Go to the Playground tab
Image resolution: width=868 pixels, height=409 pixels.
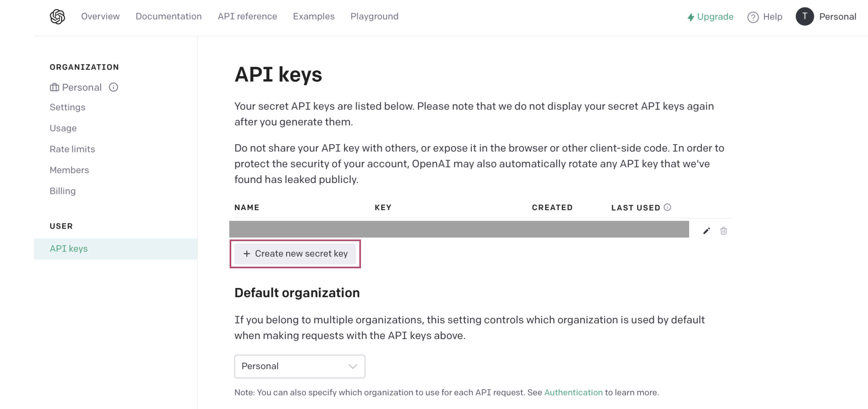pyautogui.click(x=374, y=16)
